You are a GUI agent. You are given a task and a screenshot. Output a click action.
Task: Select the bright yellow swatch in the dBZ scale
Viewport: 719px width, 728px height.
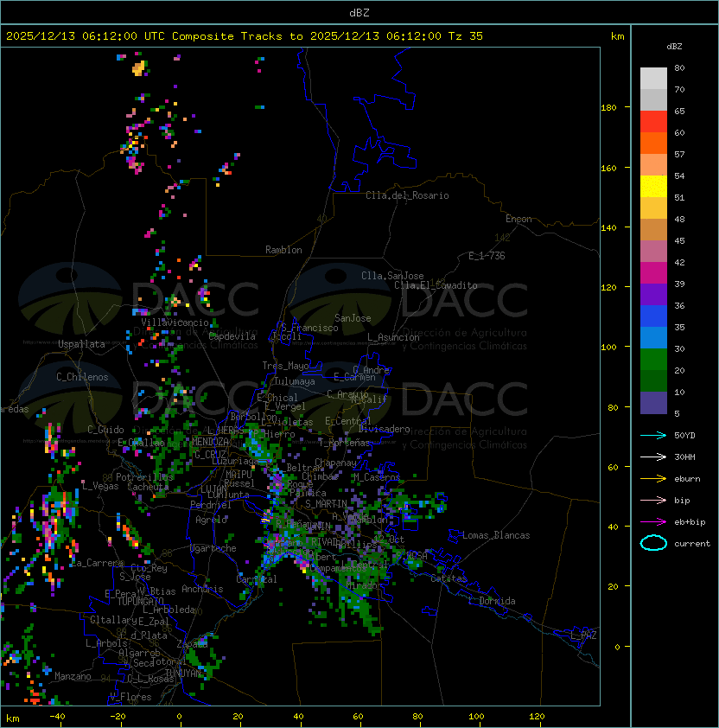pyautogui.click(x=653, y=187)
